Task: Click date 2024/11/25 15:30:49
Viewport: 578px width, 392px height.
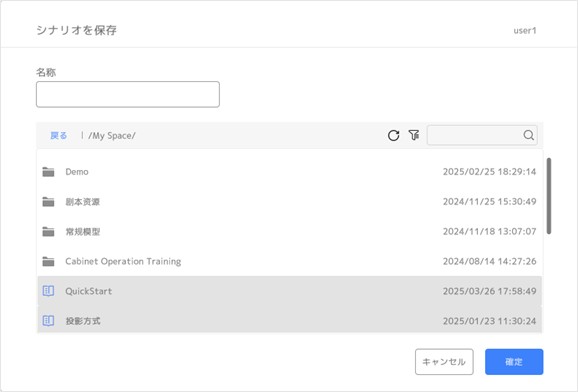Action: coord(489,202)
